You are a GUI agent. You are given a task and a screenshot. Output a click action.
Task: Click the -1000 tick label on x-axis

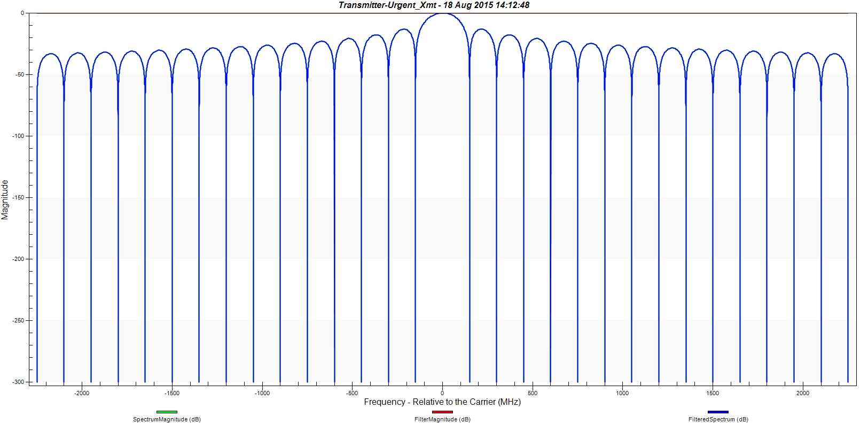click(262, 393)
